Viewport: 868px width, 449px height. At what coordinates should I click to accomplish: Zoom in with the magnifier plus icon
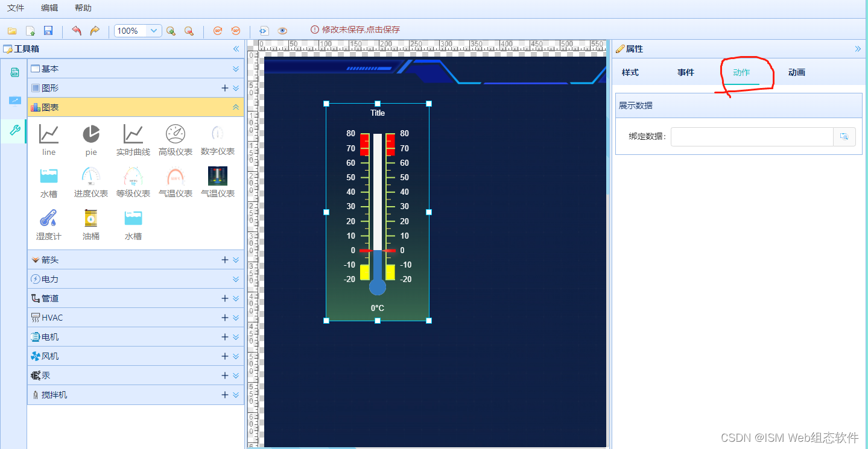pyautogui.click(x=171, y=31)
